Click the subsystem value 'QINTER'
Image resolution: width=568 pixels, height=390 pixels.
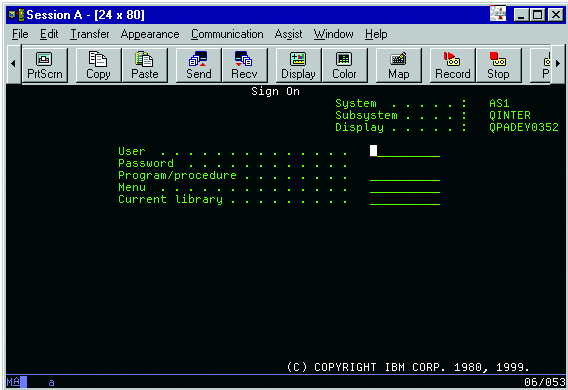[510, 115]
